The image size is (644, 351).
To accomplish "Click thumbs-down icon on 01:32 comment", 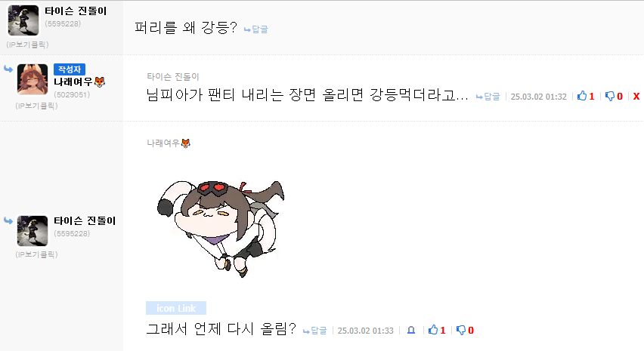I will (x=610, y=97).
